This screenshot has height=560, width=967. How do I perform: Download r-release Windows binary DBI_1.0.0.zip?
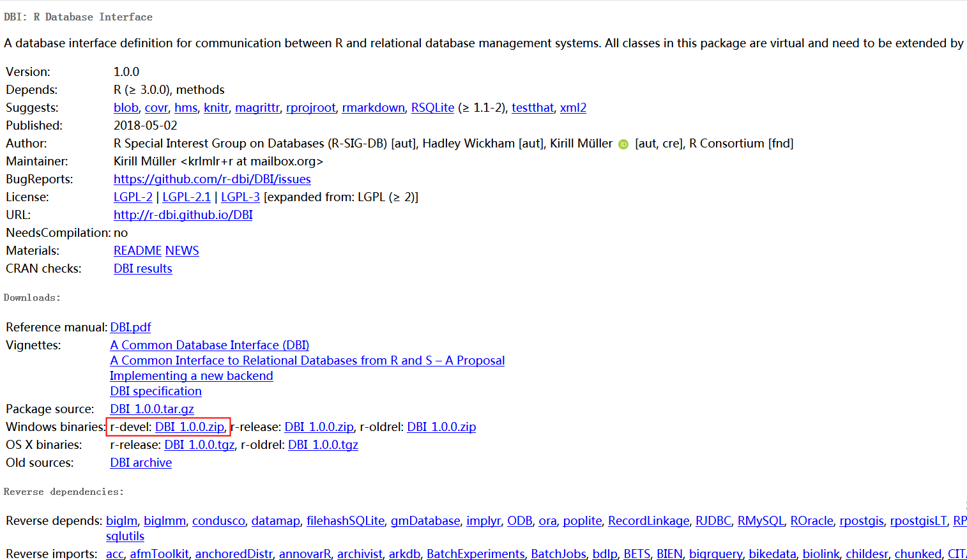pyautogui.click(x=319, y=427)
